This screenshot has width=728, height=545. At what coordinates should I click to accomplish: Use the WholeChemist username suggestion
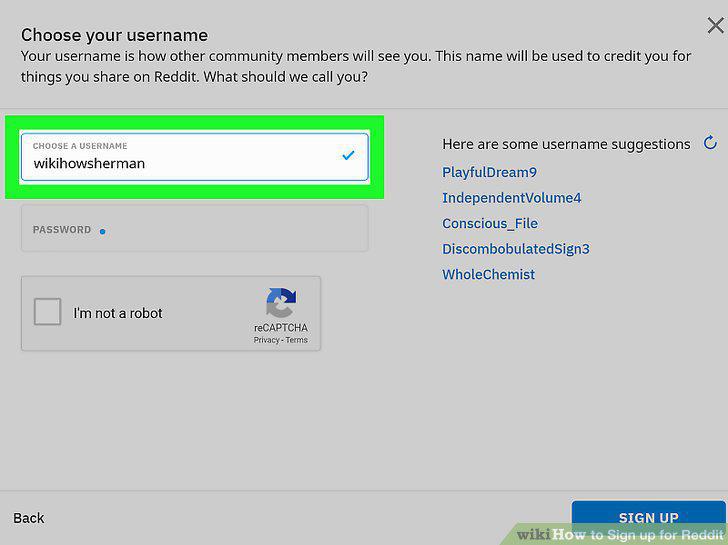tap(488, 274)
